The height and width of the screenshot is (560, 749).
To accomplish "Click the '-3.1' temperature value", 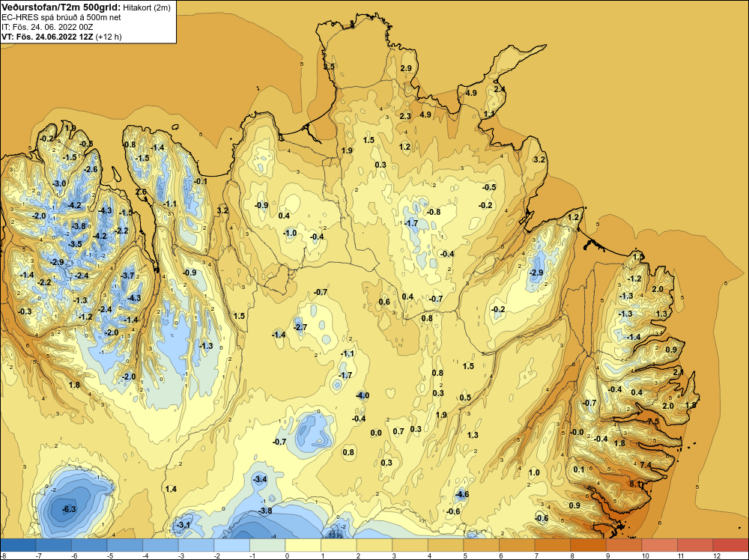I will pos(184,525).
